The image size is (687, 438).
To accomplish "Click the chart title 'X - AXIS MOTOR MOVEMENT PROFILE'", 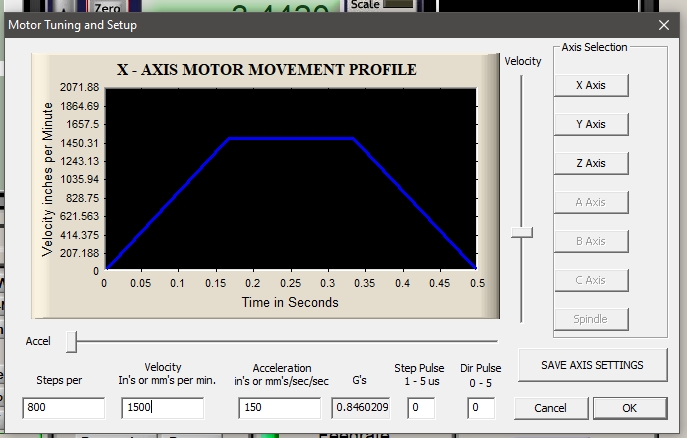I will coord(266,70).
